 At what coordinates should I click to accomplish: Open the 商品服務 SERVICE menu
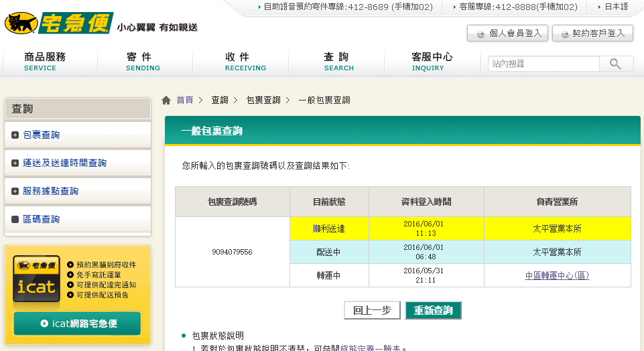45,62
